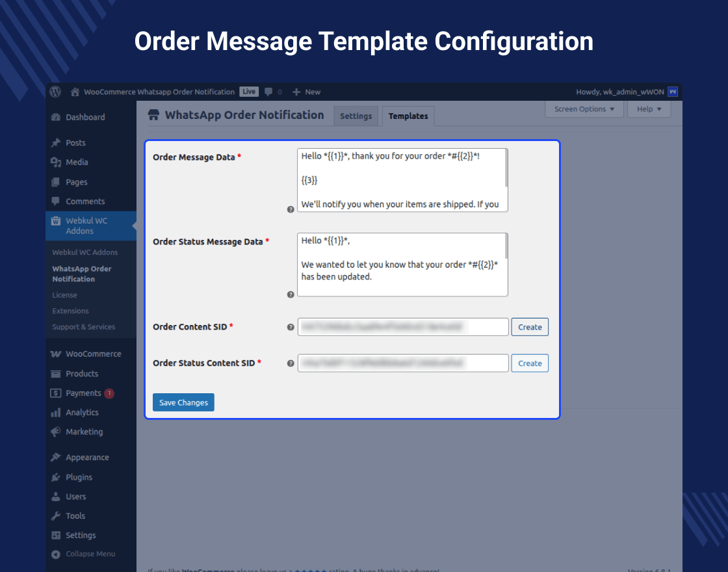
Task: Click scrollbar of Order Status Message Data textarea
Action: coord(506,246)
